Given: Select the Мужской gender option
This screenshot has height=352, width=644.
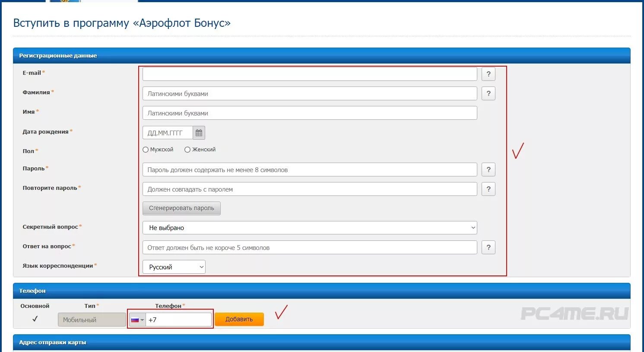Looking at the screenshot, I should pos(146,150).
